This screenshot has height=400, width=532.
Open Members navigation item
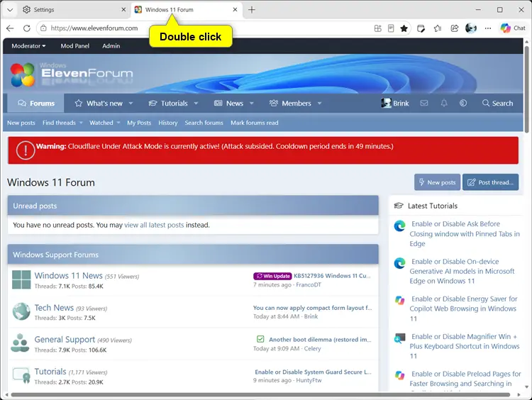pos(290,103)
